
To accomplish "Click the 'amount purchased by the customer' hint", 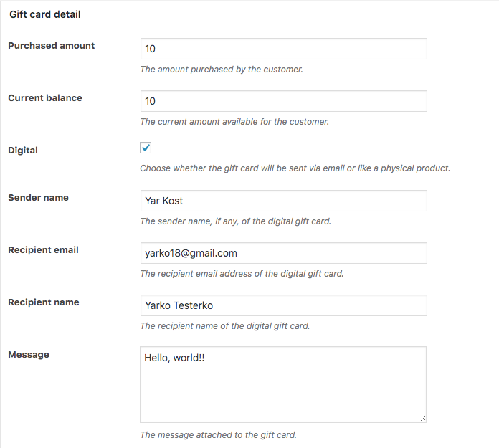I will point(222,70).
